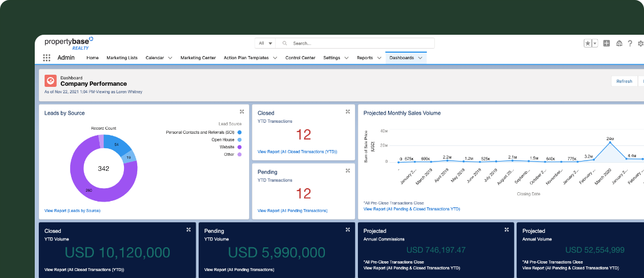The width and height of the screenshot is (644, 278).
Task: Click the Website legend swatch
Action: (239, 147)
